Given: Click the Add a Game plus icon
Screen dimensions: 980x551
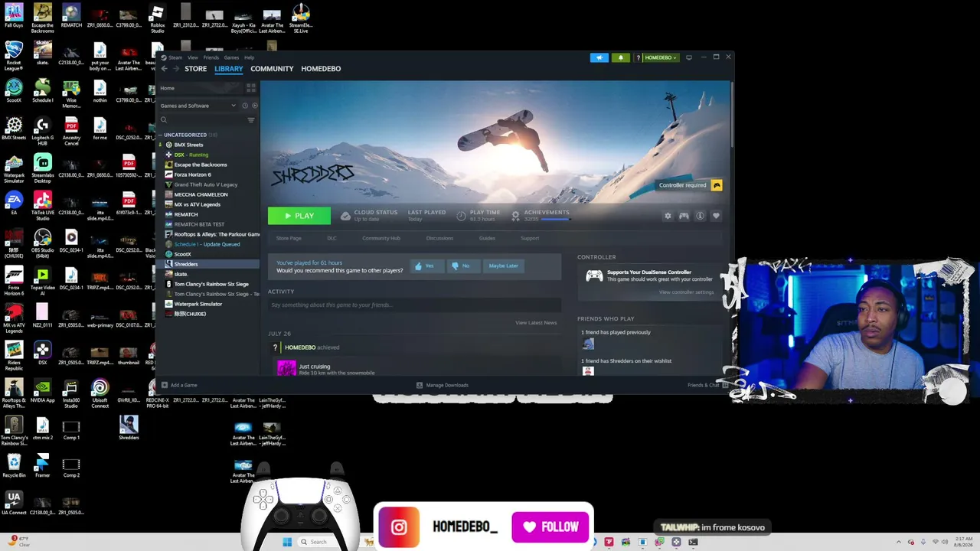Looking at the screenshot, I should (165, 385).
